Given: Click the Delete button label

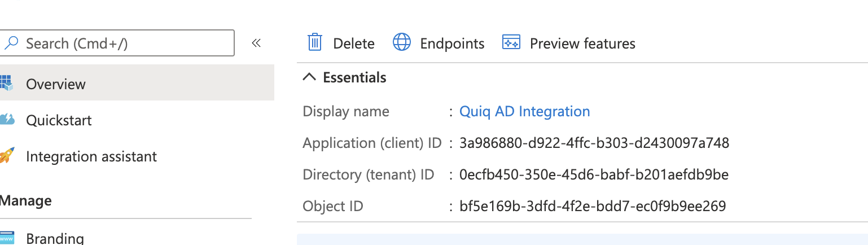Looking at the screenshot, I should point(354,43).
